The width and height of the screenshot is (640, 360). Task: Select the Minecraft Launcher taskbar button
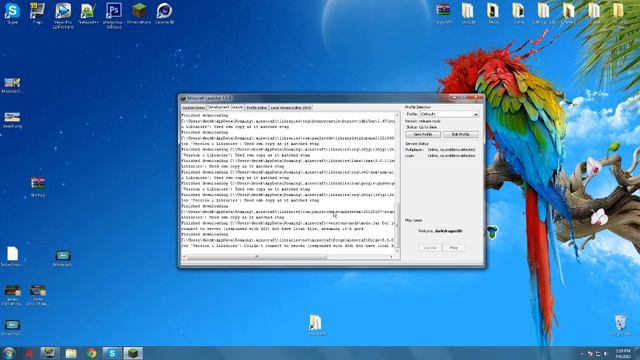click(133, 353)
